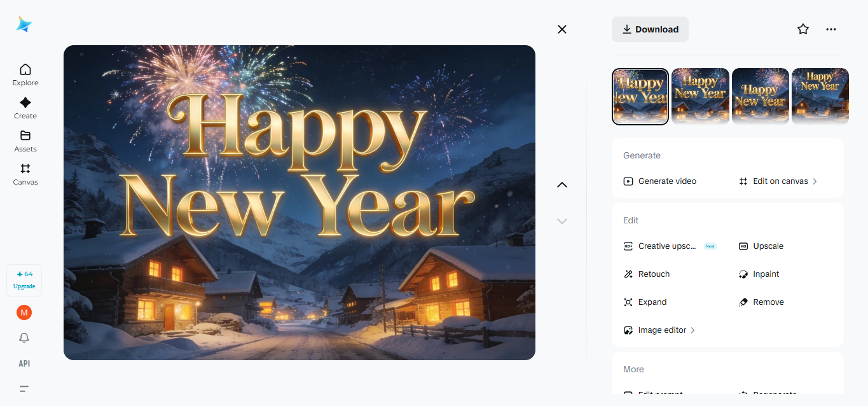Select the first Happy New Year thumbnail
The width and height of the screenshot is (868, 406).
click(640, 97)
